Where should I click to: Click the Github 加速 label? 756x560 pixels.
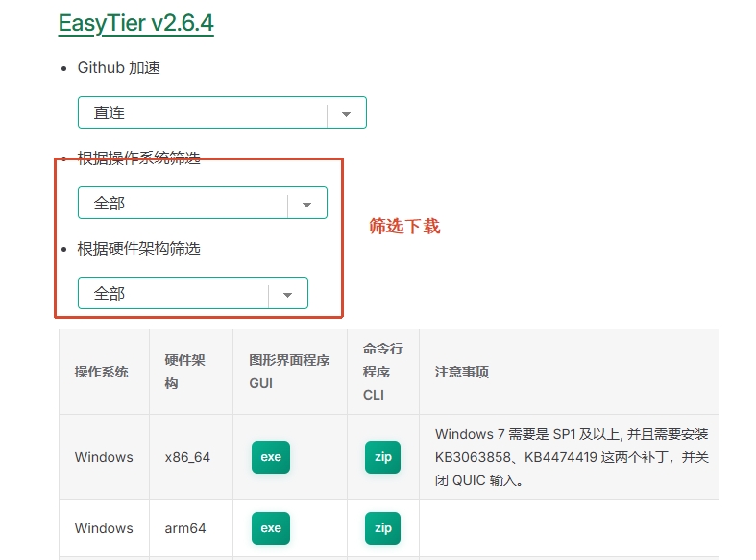pyautogui.click(x=118, y=68)
